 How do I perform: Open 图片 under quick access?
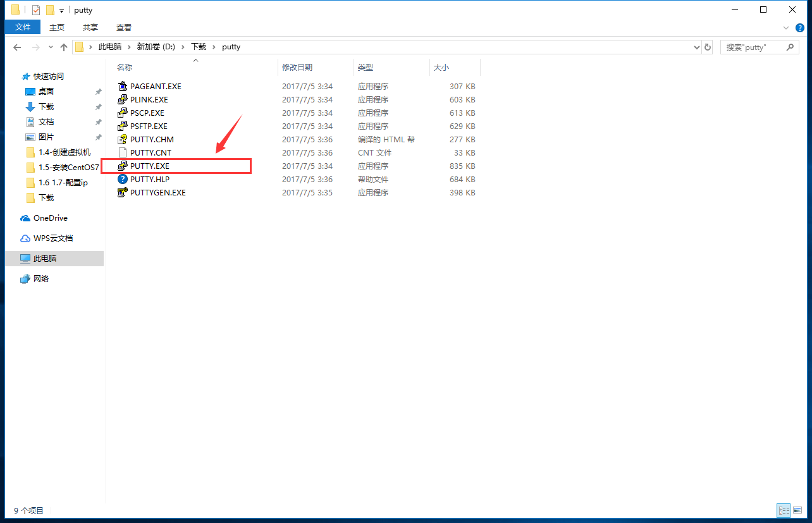(46, 137)
